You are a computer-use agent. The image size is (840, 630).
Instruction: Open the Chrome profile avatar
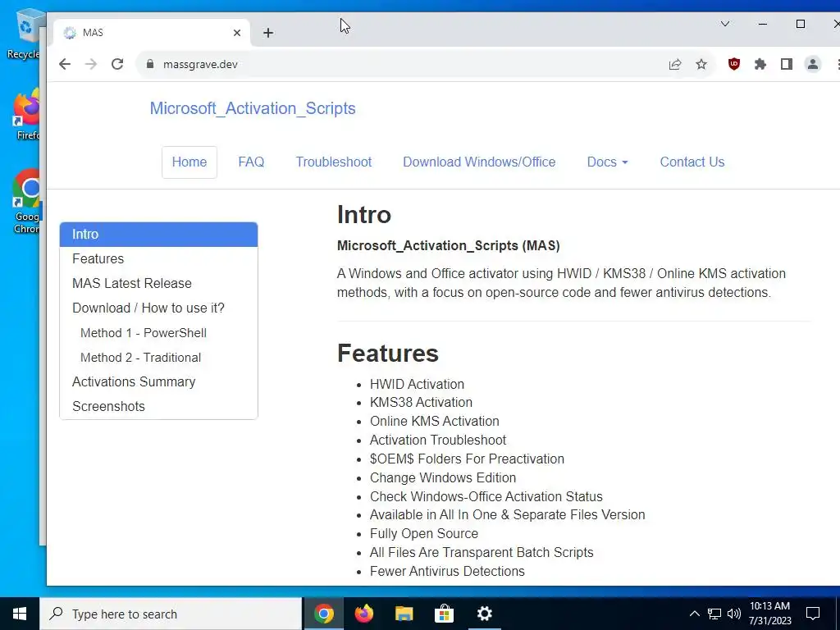click(x=813, y=64)
